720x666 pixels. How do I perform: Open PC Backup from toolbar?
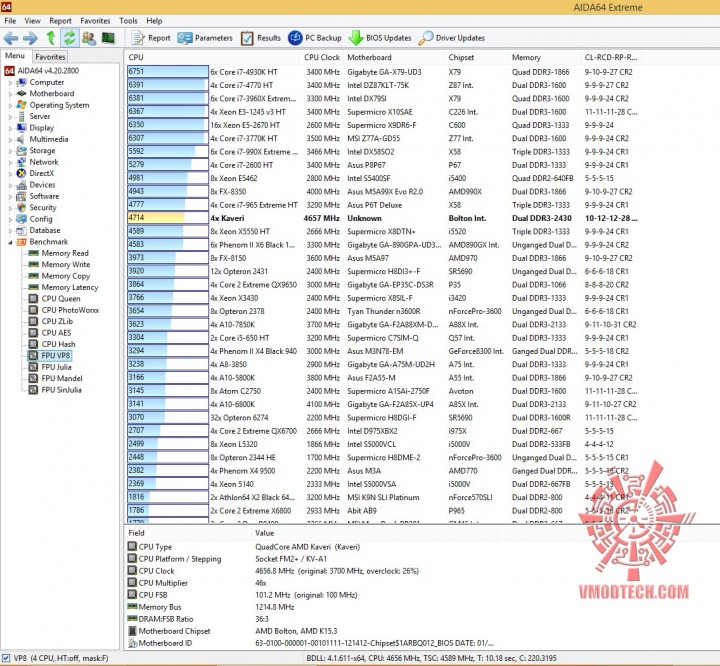coord(315,38)
